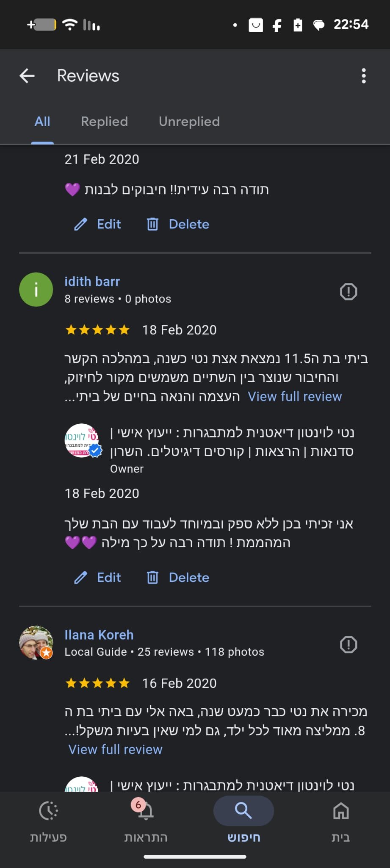Report Ilana Koreh's review

pos(348,645)
